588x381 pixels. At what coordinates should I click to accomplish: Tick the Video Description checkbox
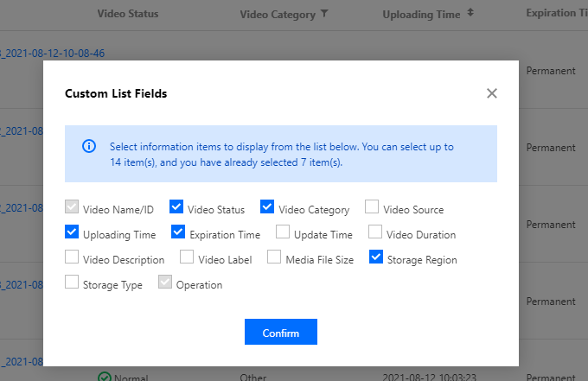click(72, 257)
